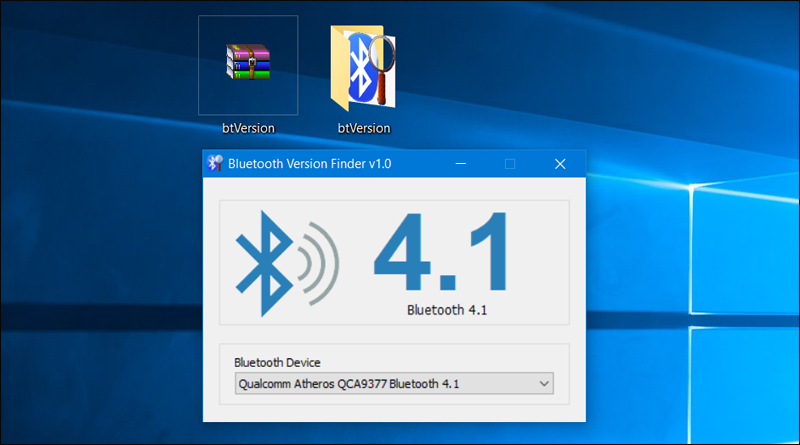Image resolution: width=800 pixels, height=445 pixels.
Task: Click the 'Bluetooth 4.1' version caption
Action: click(x=447, y=310)
